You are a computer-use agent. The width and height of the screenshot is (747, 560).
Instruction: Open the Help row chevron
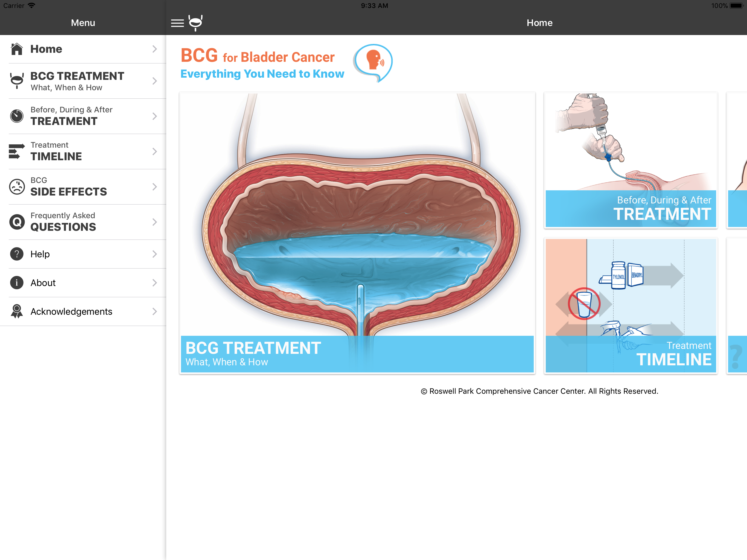[x=155, y=254]
